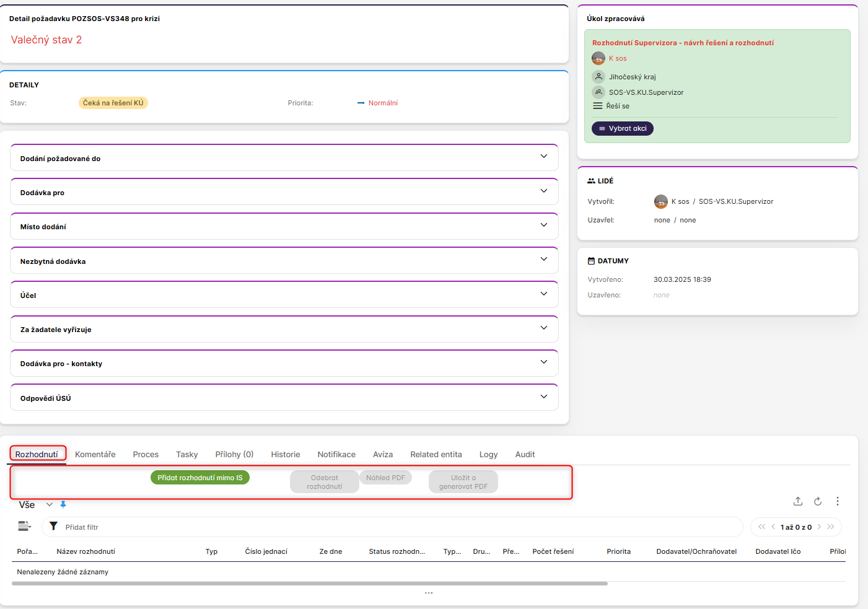This screenshot has width=868, height=609.
Task: Click Přidat rozhodnutí mimo IS button
Action: tap(199, 478)
